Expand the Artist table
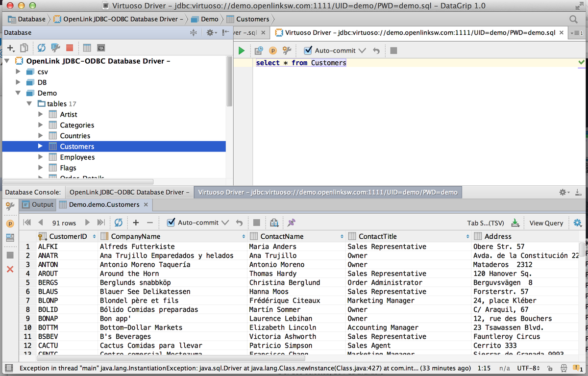 point(41,114)
